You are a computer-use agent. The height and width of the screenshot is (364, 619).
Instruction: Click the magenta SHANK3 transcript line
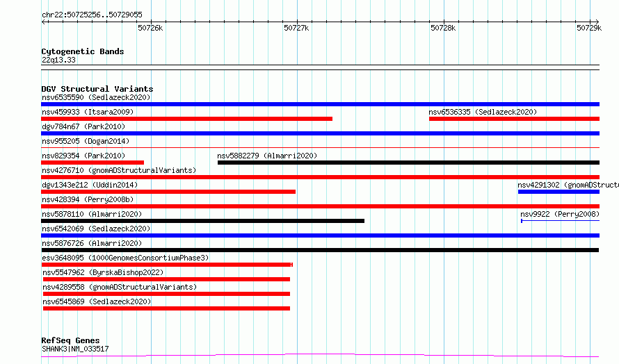tap(320, 356)
